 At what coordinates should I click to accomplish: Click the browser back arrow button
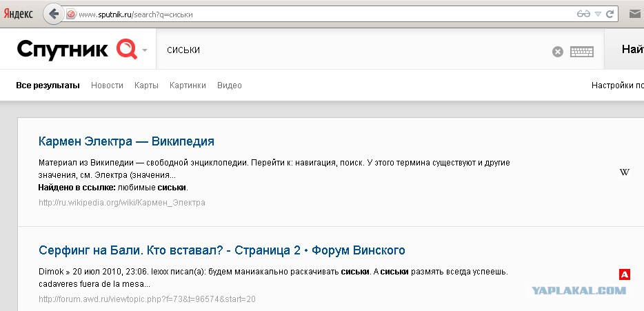pos(53,14)
